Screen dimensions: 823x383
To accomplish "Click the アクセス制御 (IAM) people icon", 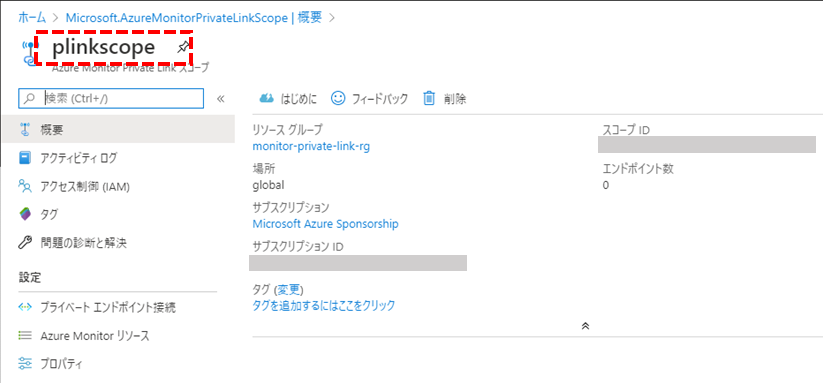I will tap(25, 186).
